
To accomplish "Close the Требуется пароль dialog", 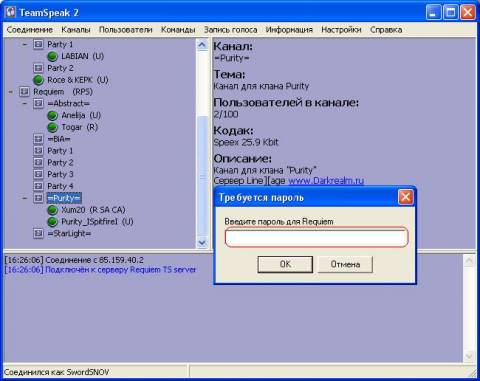I will pyautogui.click(x=405, y=197).
